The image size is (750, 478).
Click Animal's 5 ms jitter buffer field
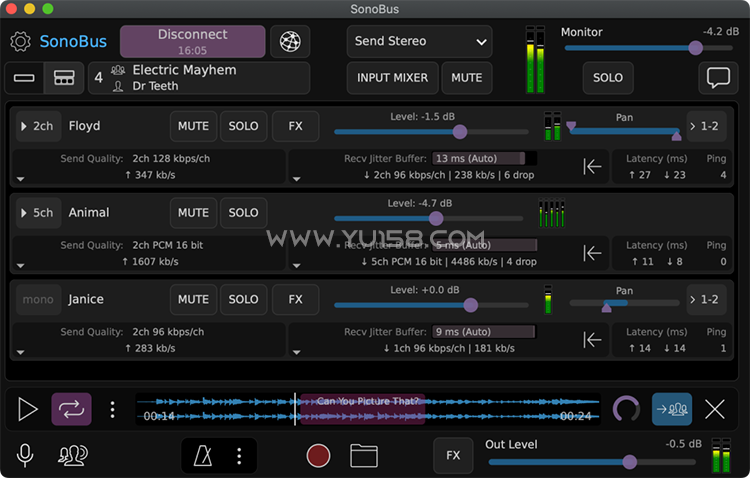coord(484,245)
